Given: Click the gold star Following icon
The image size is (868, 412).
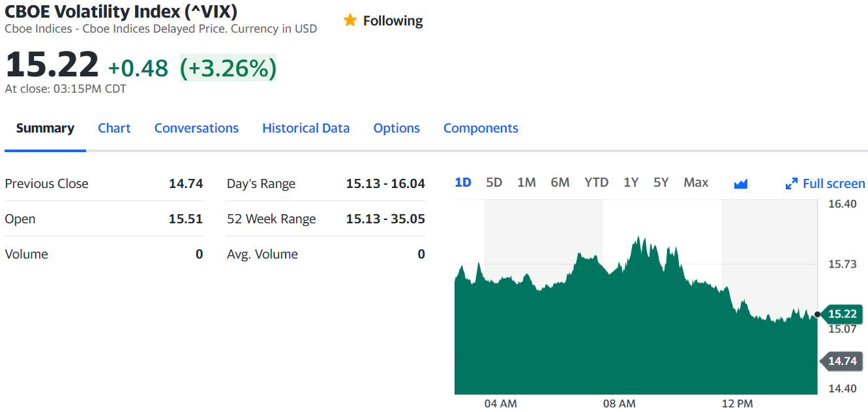Looking at the screenshot, I should pos(350,21).
